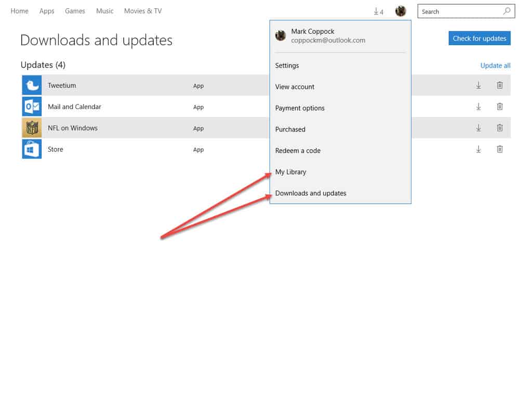Open the Movies & TV tab
The height and width of the screenshot is (399, 532).
point(143,11)
